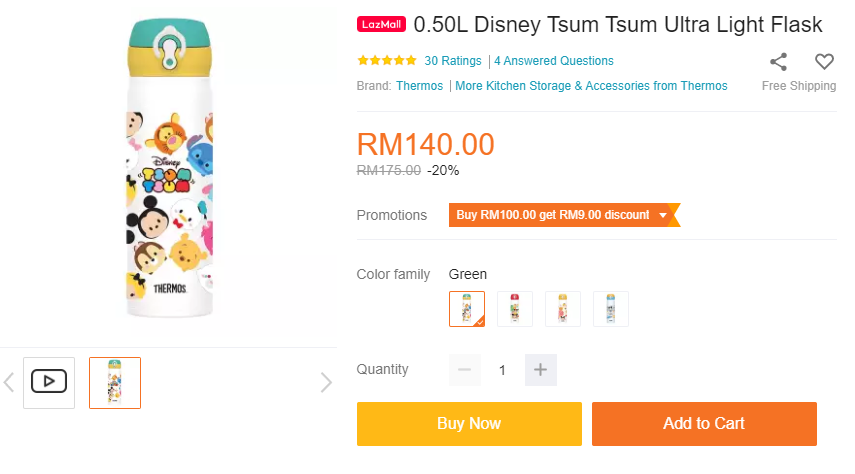The image size is (855, 474).
Task: Click the five-star rating icons
Action: [386, 61]
